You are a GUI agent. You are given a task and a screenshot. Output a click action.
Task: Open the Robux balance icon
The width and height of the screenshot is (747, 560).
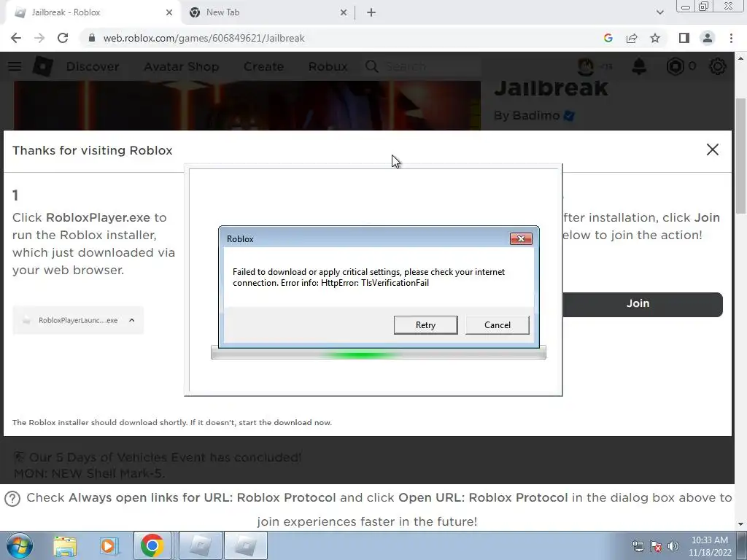point(675,66)
